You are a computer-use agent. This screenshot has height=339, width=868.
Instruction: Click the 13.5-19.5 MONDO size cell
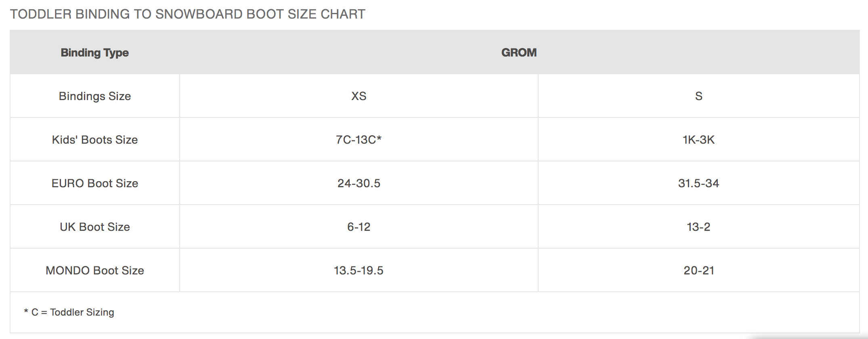(x=359, y=270)
